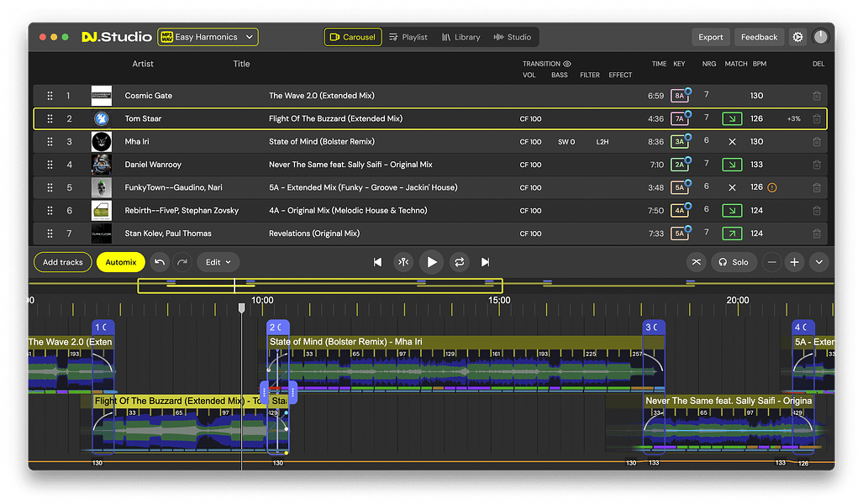Switch to Carousel view
Viewport: 863px width, 504px height.
[x=353, y=37]
